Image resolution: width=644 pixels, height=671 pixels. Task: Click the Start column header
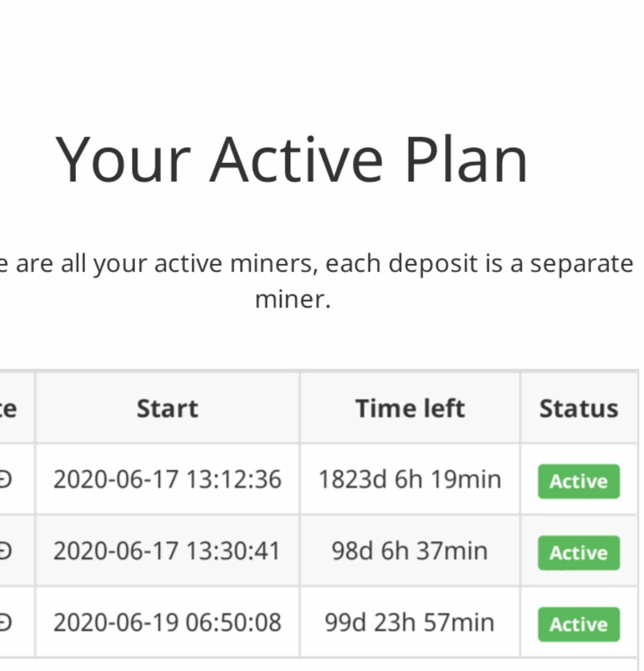[x=168, y=408]
